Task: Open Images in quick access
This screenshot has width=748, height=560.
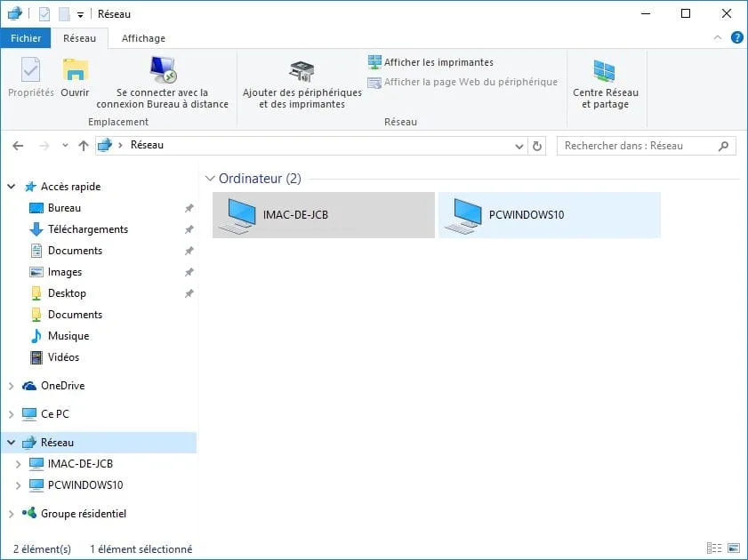Action: [65, 272]
